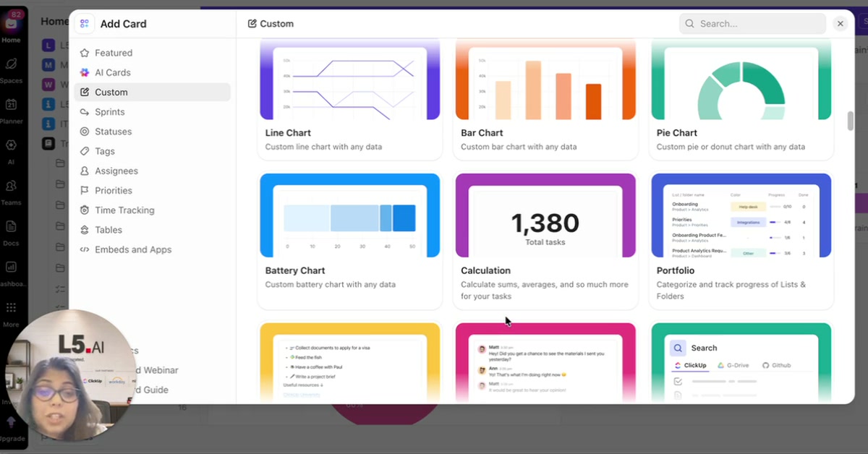
Task: Click the AI Cards sparkle icon
Action: click(x=85, y=72)
